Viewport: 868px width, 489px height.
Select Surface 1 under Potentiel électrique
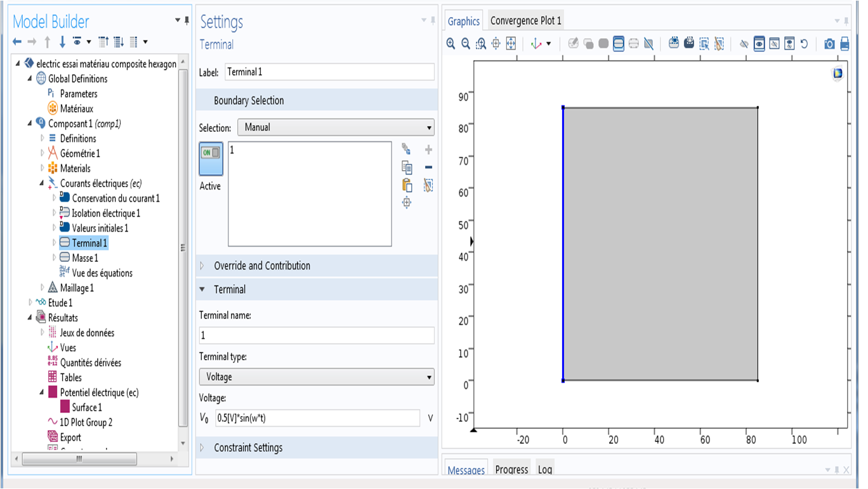coord(86,408)
